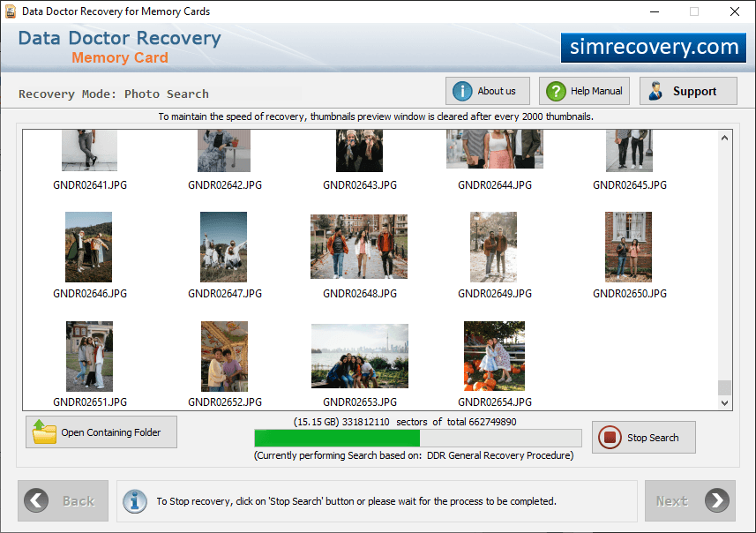The width and height of the screenshot is (756, 533).
Task: Click the green search progress bar
Action: pyautogui.click(x=417, y=438)
